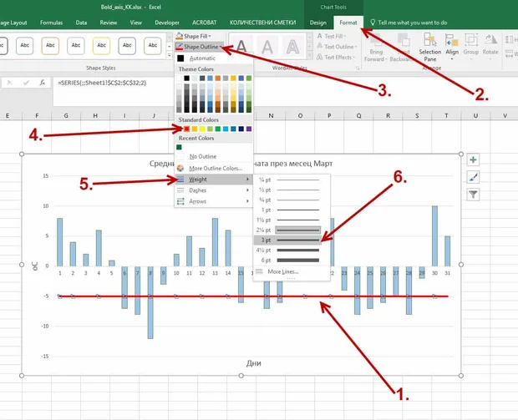This screenshot has width=518, height=420.
Task: Select the dark green recent color swatch
Action: coord(179,147)
